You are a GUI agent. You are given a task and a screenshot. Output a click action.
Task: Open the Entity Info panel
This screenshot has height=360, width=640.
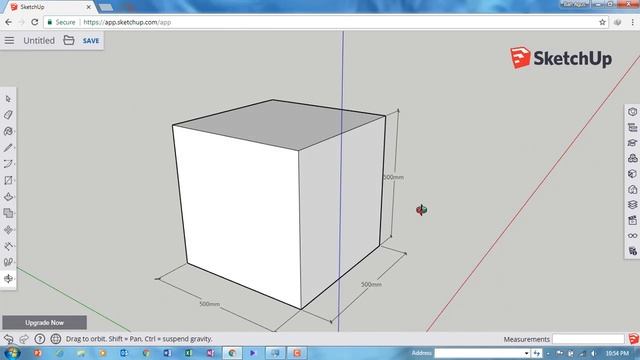click(632, 112)
